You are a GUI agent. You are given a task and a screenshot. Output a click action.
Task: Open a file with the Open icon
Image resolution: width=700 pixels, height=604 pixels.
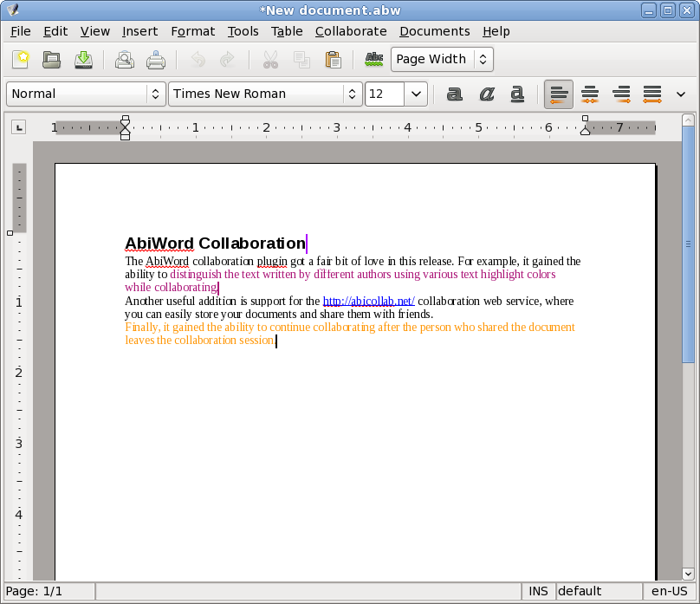click(52, 60)
